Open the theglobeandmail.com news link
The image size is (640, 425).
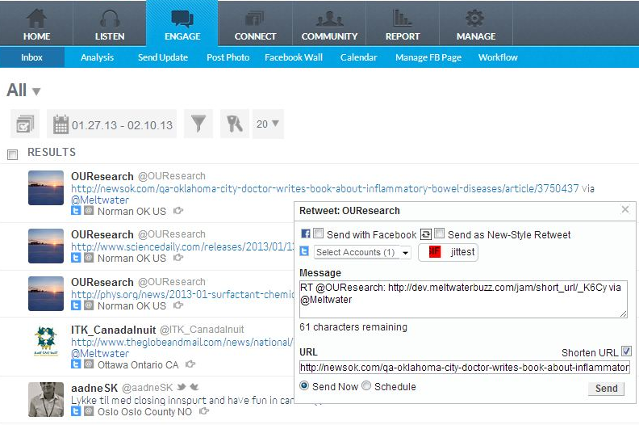(x=182, y=342)
